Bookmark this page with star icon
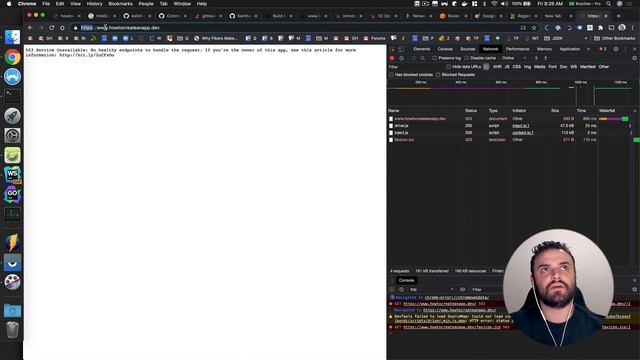This screenshot has height=360, width=640. click(534, 28)
